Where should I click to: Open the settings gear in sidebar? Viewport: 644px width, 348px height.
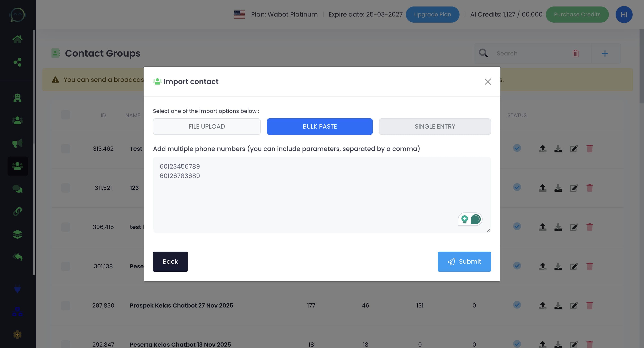(17, 335)
